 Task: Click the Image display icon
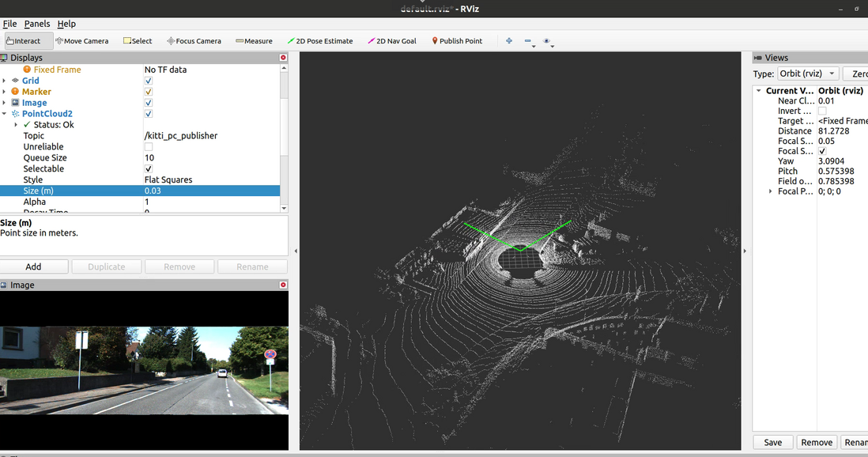[16, 103]
